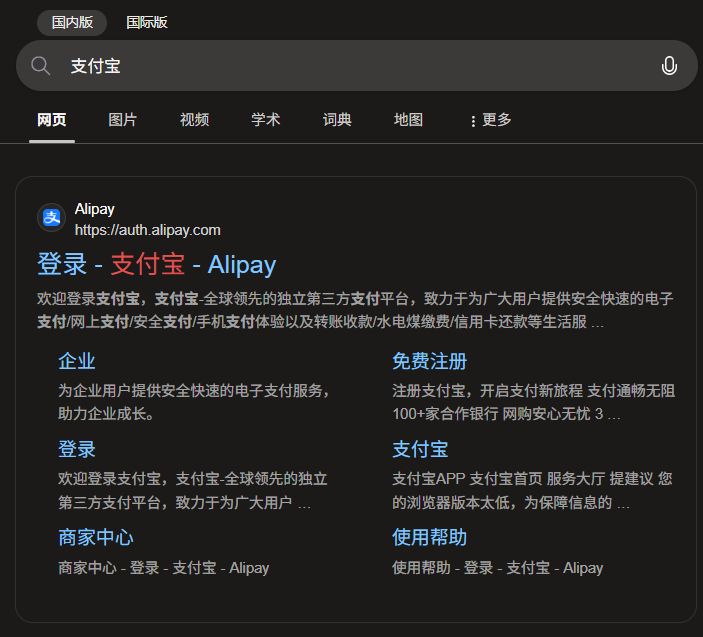Open the 登录 sitelink heading
Viewport: 703px width, 637px height.
pos(77,449)
